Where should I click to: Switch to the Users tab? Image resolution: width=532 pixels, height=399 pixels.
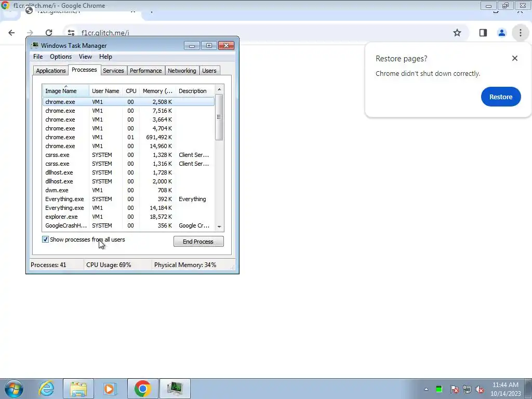(x=209, y=71)
